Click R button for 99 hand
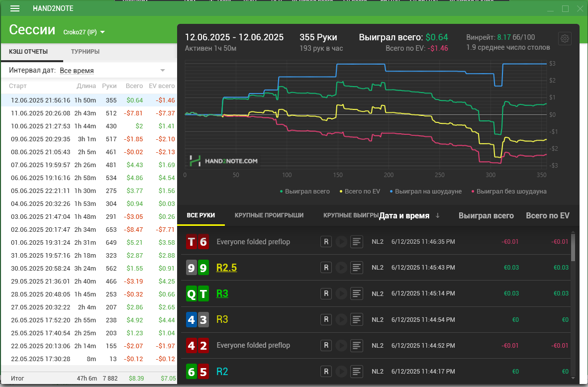 (326, 268)
